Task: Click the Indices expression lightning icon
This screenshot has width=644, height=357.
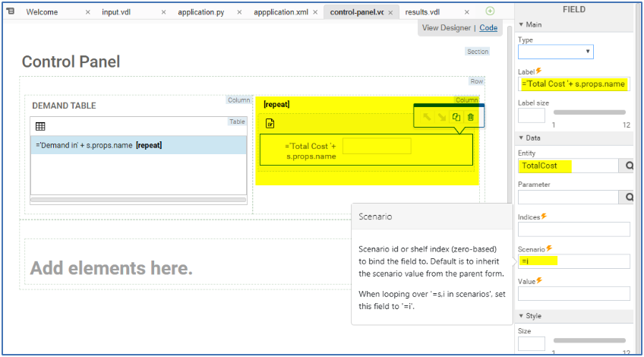Action: [544, 216]
